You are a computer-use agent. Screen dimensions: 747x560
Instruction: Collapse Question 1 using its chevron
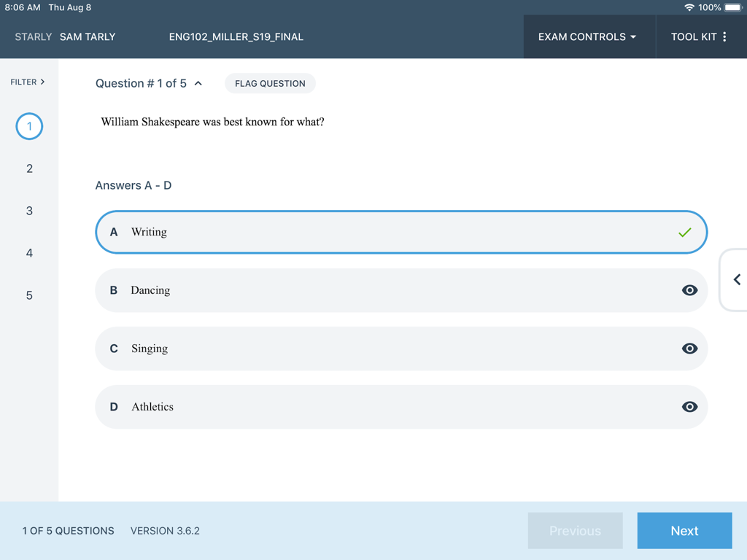click(196, 83)
